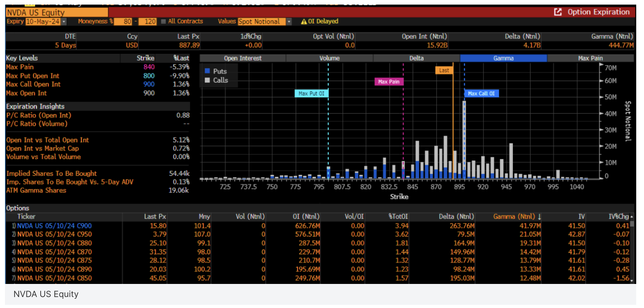Click the Max Pain chart marker label

[389, 82]
